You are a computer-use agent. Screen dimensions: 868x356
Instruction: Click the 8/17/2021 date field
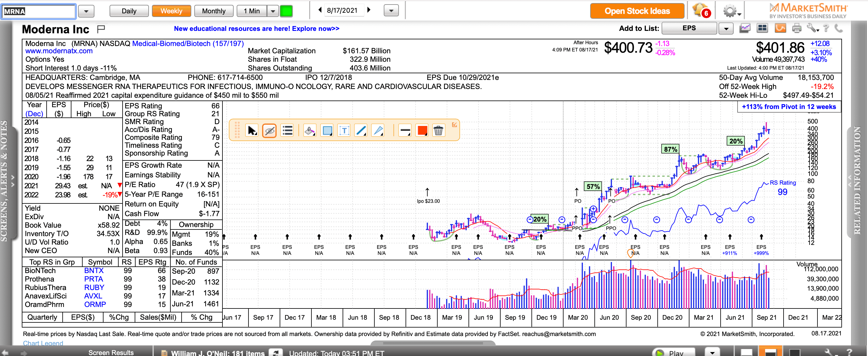point(344,11)
